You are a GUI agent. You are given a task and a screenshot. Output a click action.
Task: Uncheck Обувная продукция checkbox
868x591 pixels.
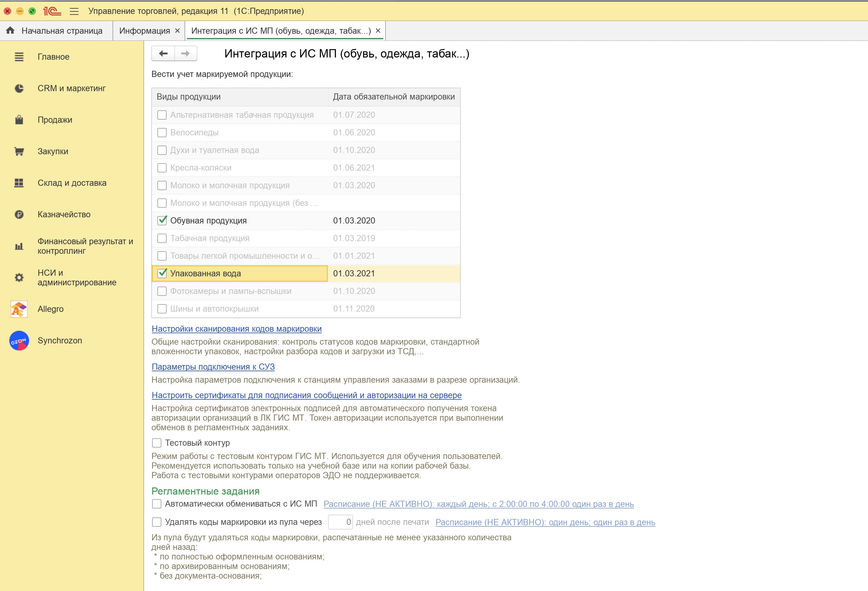[162, 220]
